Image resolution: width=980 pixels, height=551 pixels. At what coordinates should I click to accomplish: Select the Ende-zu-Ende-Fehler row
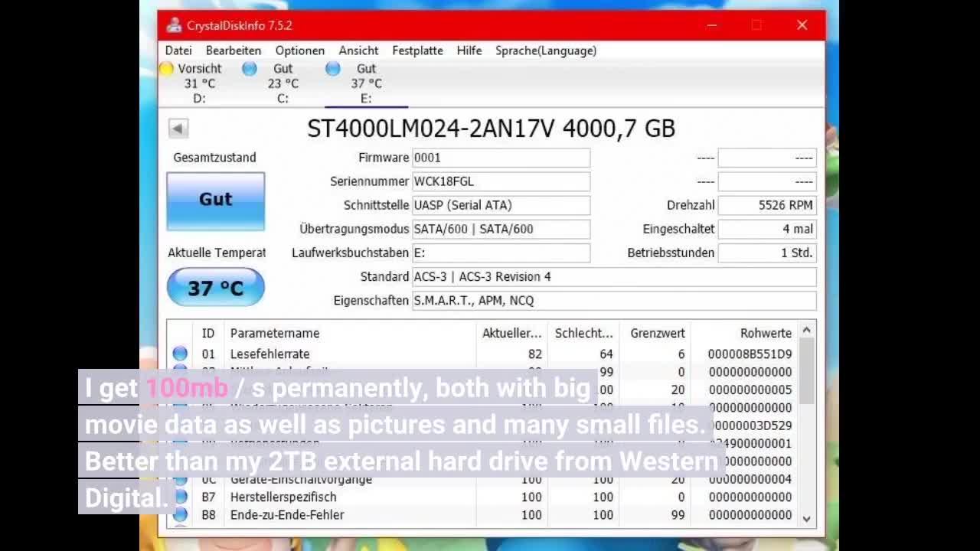click(x=482, y=515)
